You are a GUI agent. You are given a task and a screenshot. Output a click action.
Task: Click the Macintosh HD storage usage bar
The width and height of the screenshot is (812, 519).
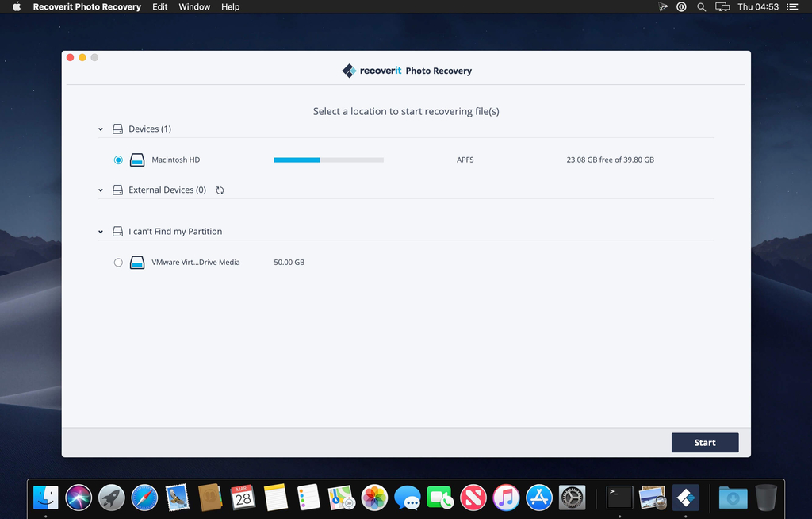coord(328,160)
